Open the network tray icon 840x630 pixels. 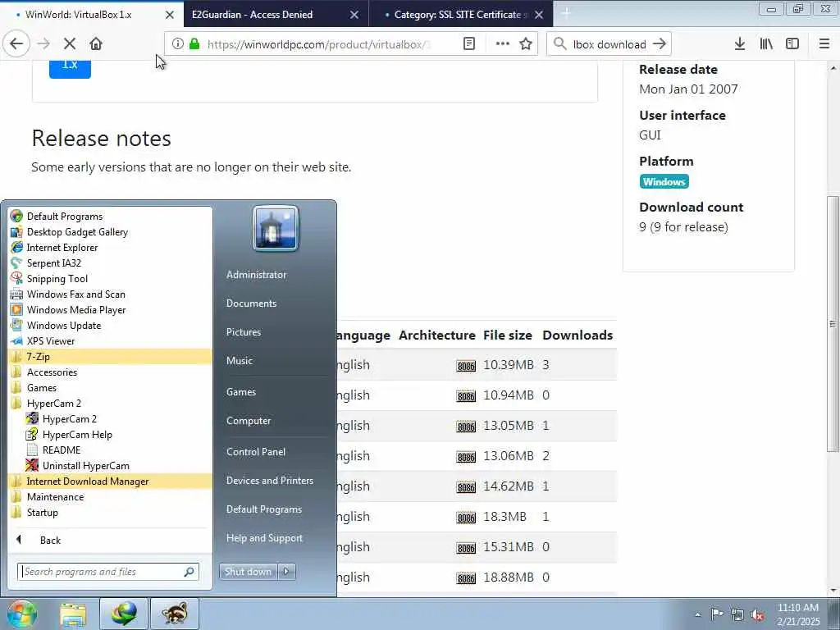(737, 615)
